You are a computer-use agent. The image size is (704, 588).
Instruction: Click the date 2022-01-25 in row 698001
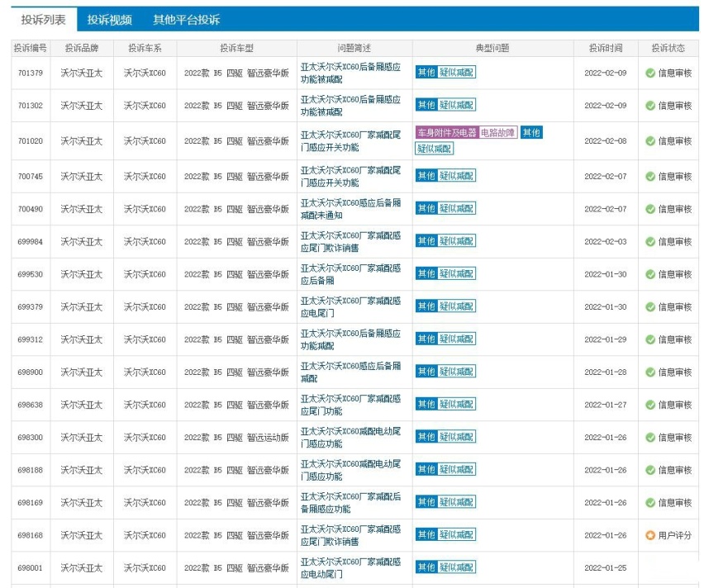[x=606, y=568]
